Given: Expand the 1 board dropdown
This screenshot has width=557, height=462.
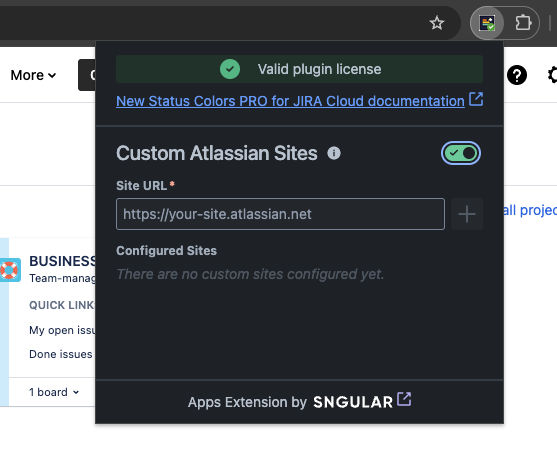Looking at the screenshot, I should (54, 392).
